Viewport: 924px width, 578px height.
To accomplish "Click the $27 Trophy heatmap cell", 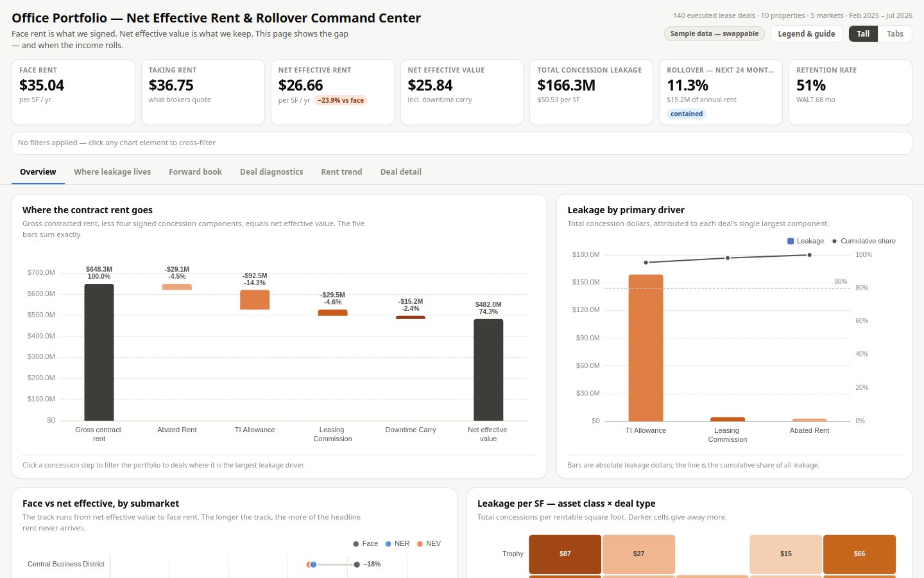I will [638, 554].
